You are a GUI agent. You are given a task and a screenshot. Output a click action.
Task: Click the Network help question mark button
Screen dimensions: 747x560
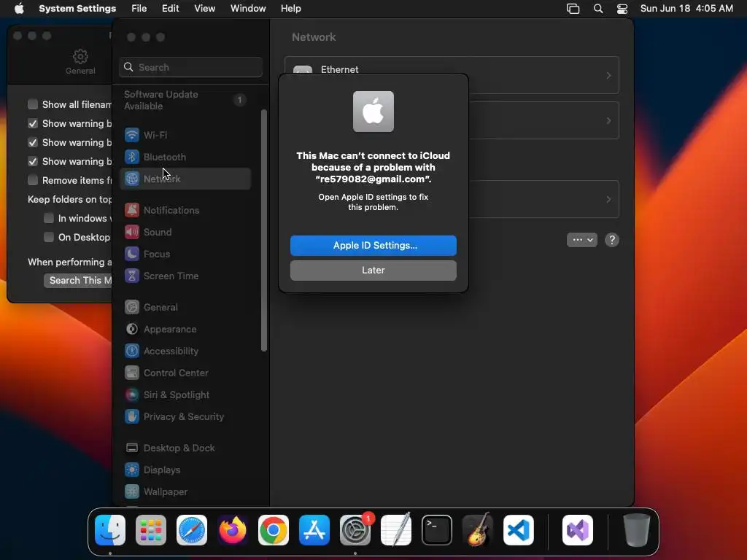pos(612,240)
